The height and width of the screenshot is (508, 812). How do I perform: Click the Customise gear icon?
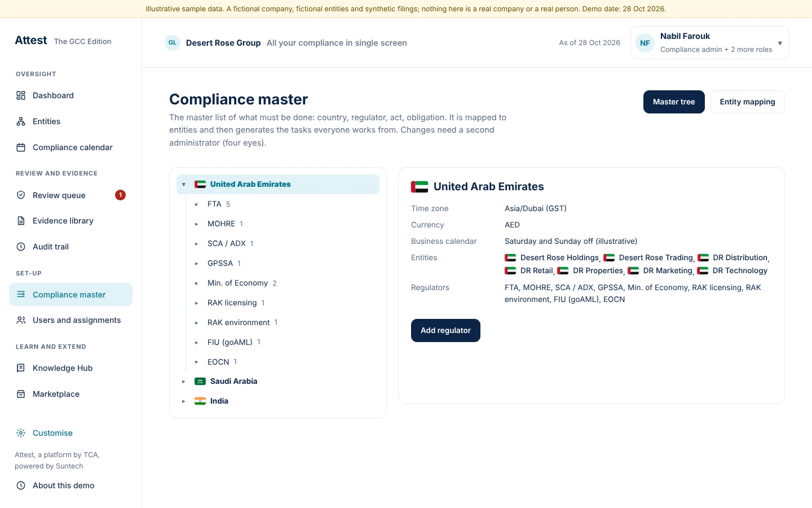[21, 433]
